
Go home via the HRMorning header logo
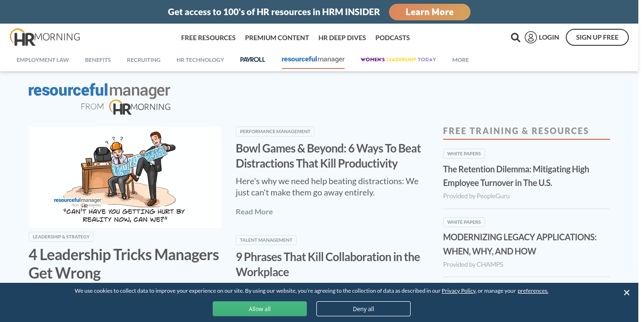[45, 37]
